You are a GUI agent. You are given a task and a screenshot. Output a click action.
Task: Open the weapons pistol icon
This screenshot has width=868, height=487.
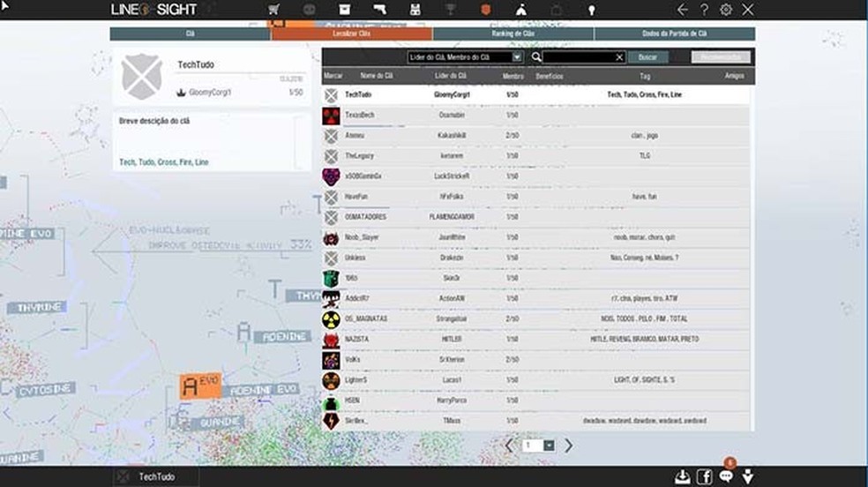pyautogui.click(x=379, y=10)
